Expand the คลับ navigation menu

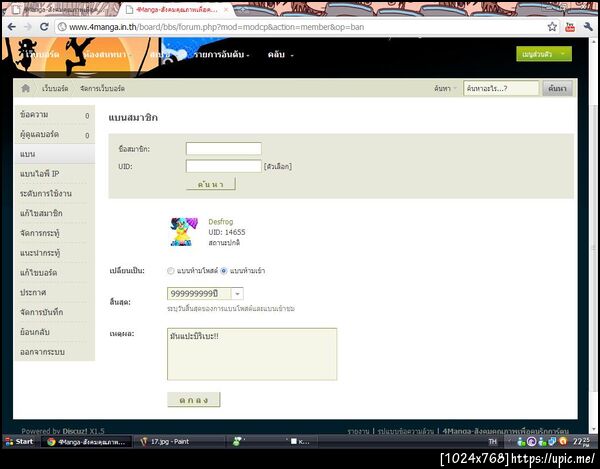pyautogui.click(x=280, y=54)
